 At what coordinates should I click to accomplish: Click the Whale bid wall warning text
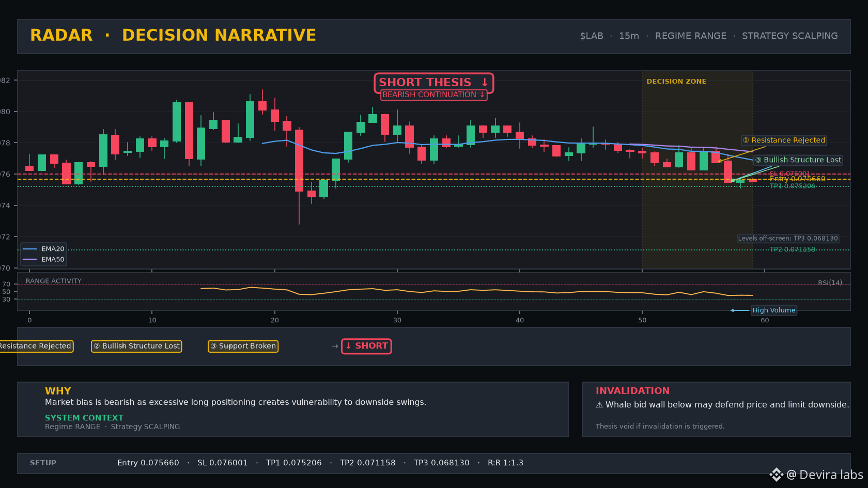(x=727, y=405)
